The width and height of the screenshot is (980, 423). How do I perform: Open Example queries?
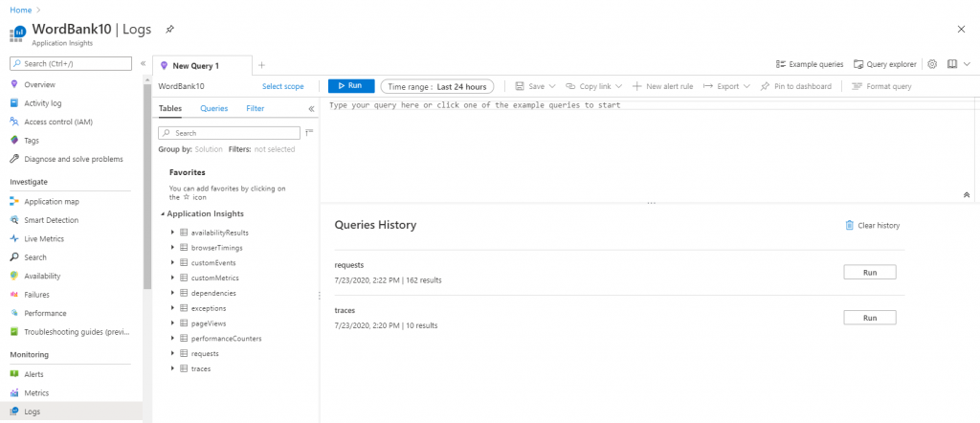(x=810, y=64)
